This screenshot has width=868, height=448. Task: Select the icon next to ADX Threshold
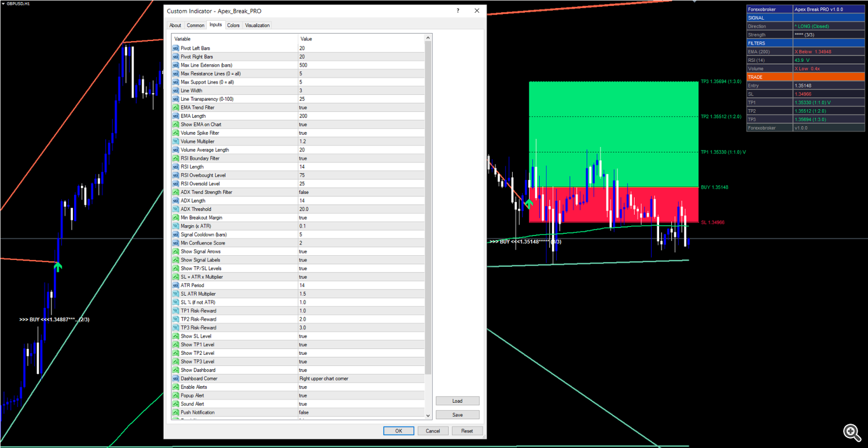point(176,209)
